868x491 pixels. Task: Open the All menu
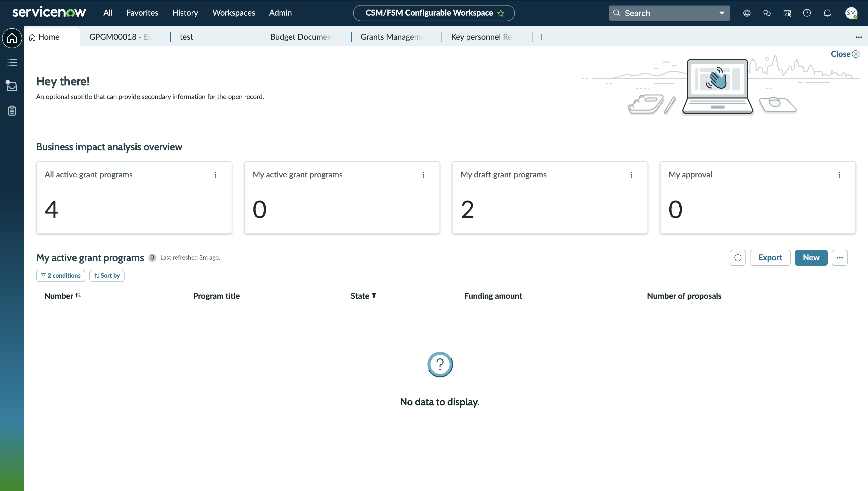coord(108,13)
